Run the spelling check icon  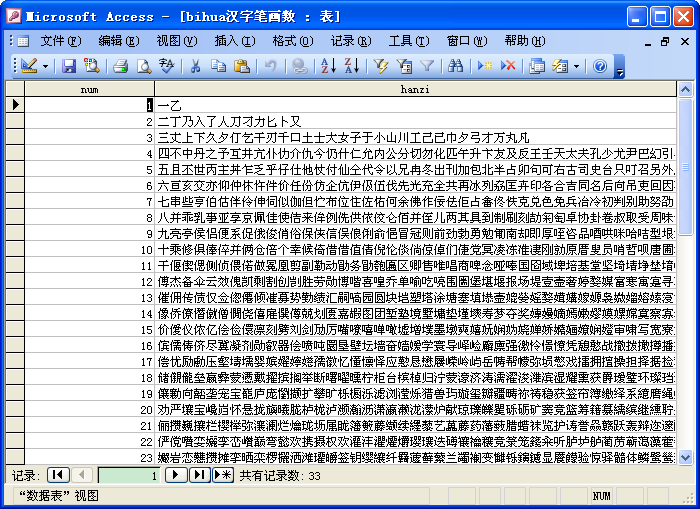point(167,66)
